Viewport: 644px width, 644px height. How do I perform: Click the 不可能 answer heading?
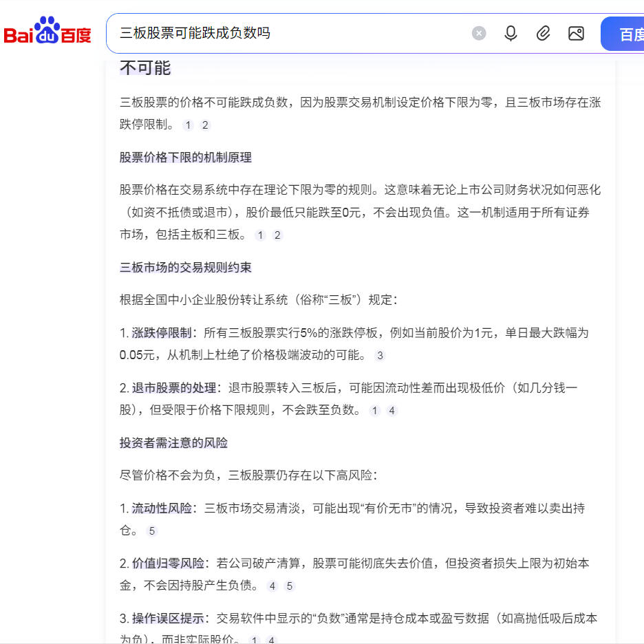click(x=145, y=67)
